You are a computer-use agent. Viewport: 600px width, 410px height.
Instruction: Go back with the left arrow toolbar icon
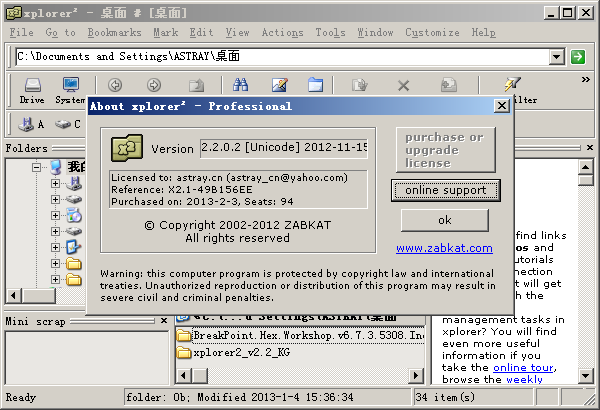coord(115,85)
